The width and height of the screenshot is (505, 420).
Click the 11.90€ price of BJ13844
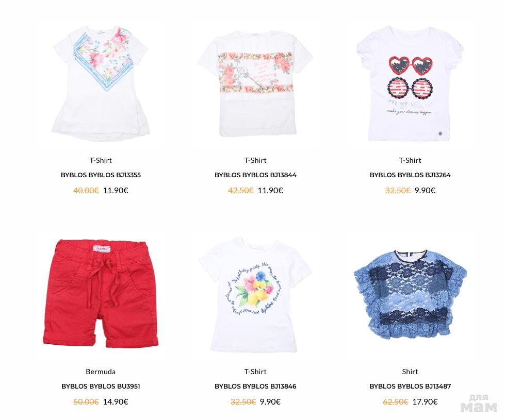point(270,191)
